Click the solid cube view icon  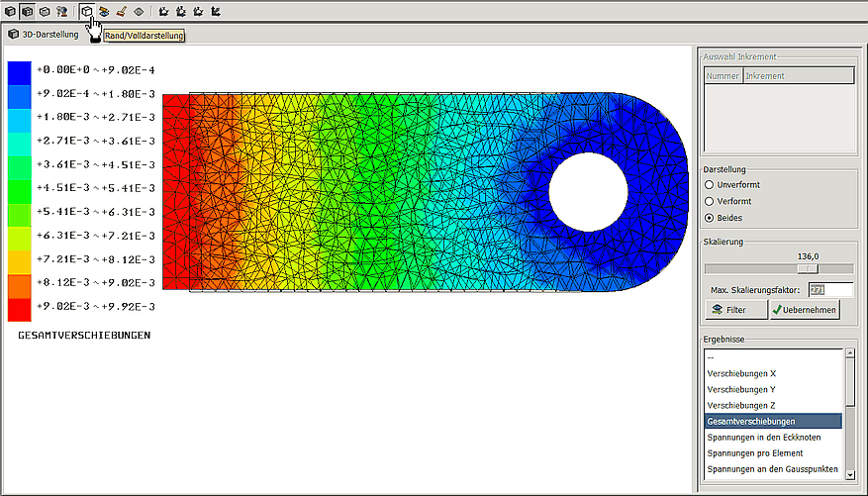tap(11, 12)
